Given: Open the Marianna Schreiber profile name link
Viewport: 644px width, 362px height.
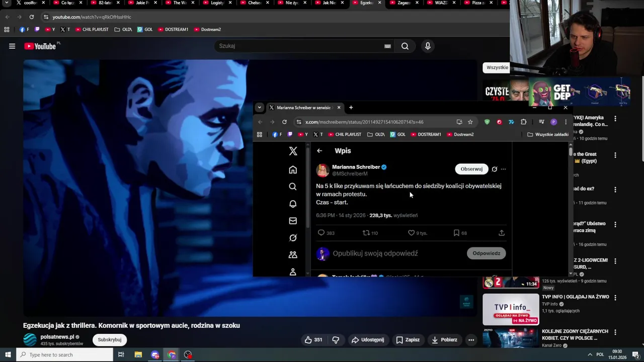Looking at the screenshot, I should coord(356,167).
